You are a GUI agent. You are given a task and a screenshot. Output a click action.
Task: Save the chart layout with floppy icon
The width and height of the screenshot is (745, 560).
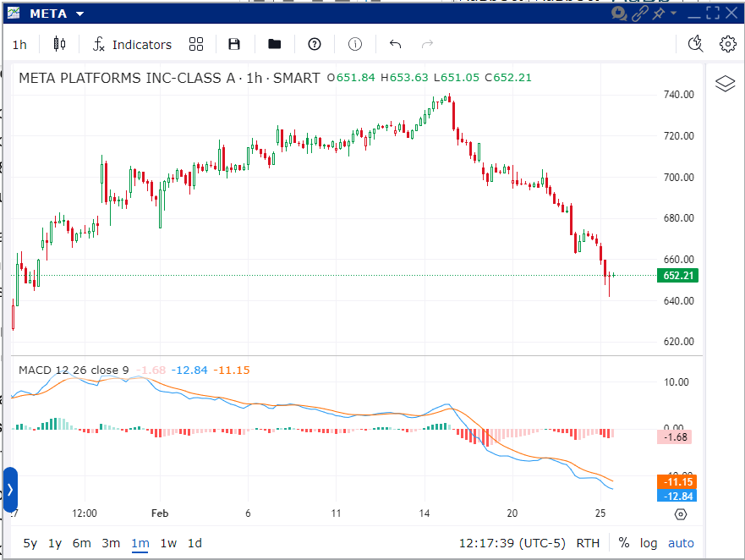234,44
